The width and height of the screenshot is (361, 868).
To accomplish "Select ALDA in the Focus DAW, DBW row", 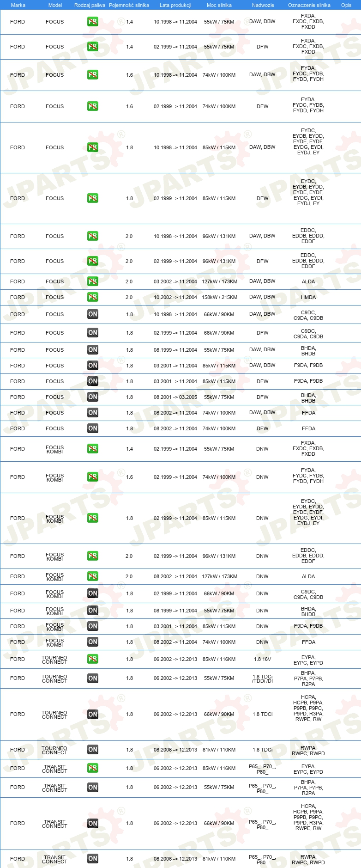I will [x=308, y=281].
